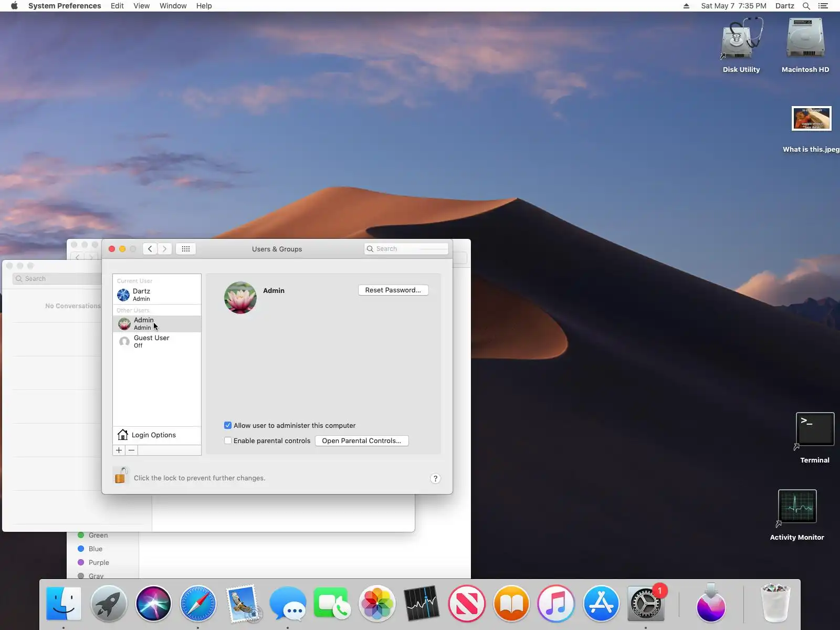Open Books in the Dock
Viewport: 840px width, 630px height.
(511, 604)
